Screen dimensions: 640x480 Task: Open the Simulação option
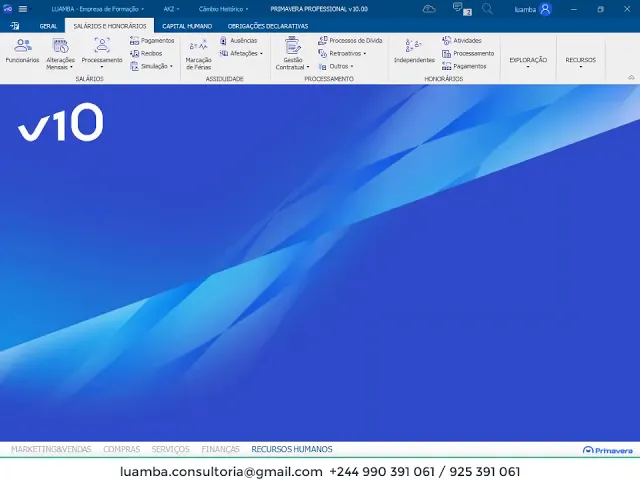click(x=149, y=66)
